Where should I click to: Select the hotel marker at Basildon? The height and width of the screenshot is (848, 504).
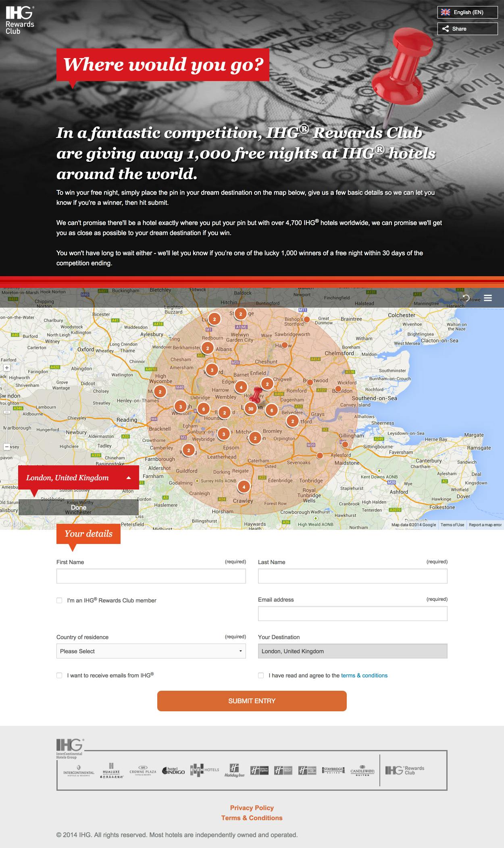coord(338,389)
